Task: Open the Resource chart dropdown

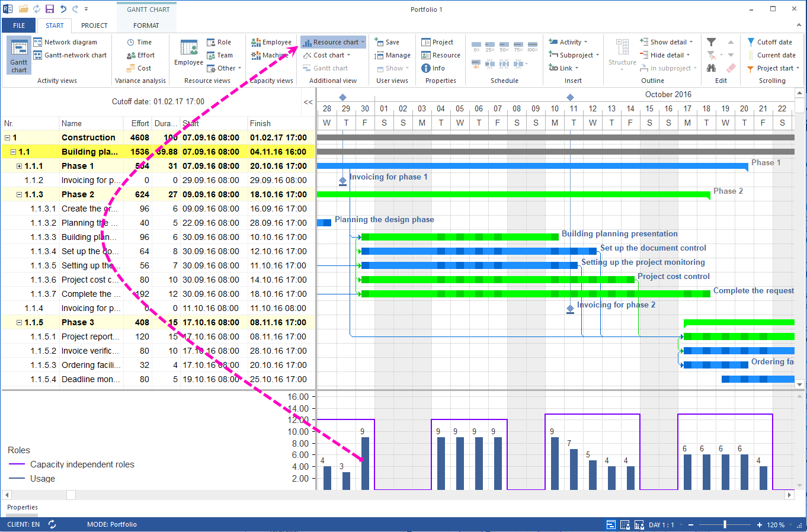Action: pyautogui.click(x=363, y=42)
